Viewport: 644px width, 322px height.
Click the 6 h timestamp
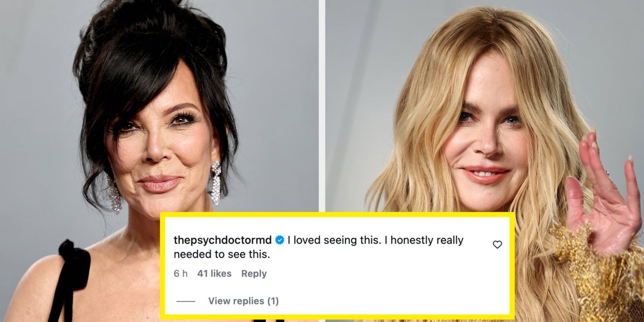pos(180,274)
